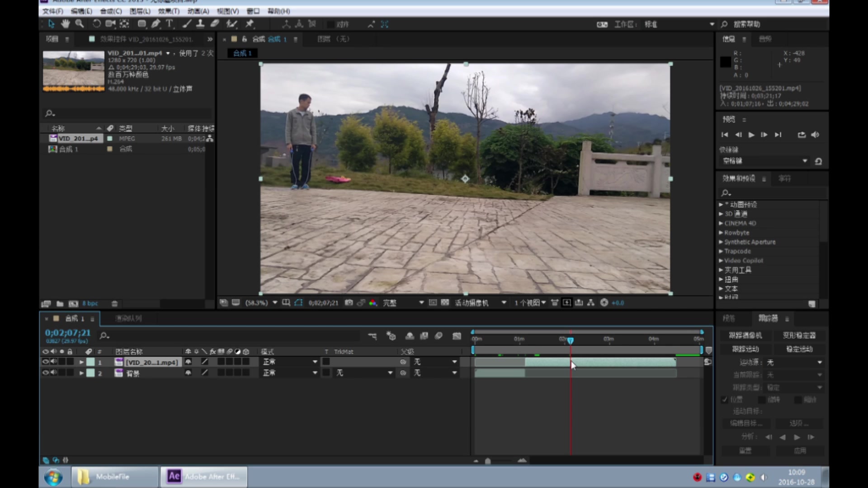Click the Shape tool icon
This screenshot has height=488, width=868.
tap(142, 24)
